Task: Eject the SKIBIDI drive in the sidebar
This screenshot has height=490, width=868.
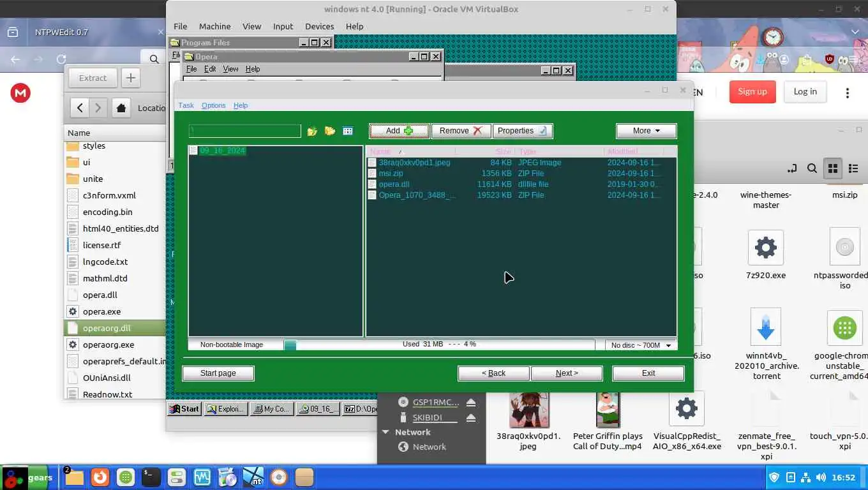Action: click(x=471, y=418)
